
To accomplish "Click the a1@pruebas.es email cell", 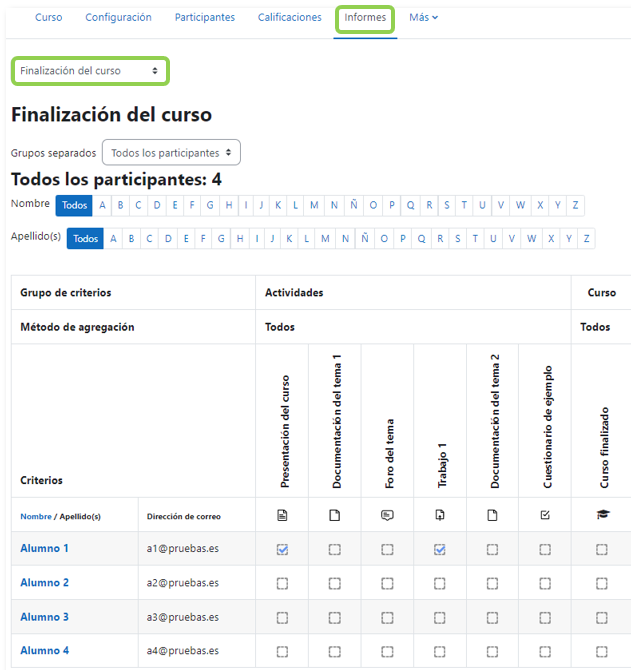I will tap(182, 548).
